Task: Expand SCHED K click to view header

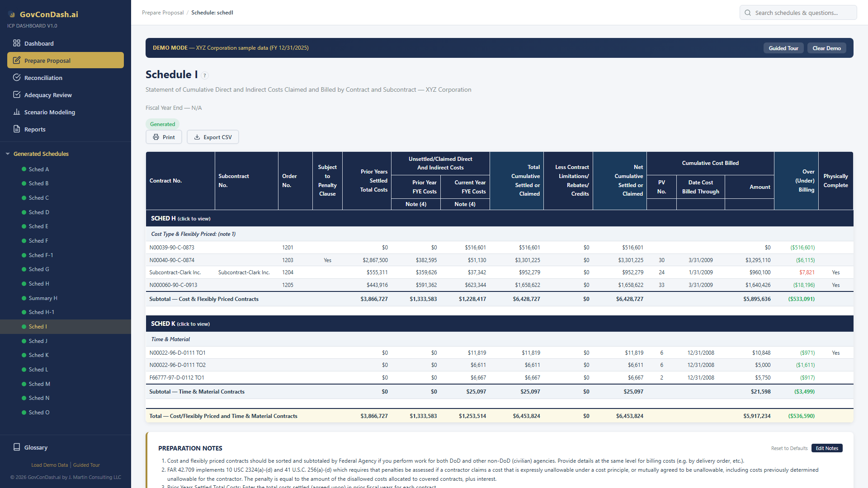Action: 180,324
